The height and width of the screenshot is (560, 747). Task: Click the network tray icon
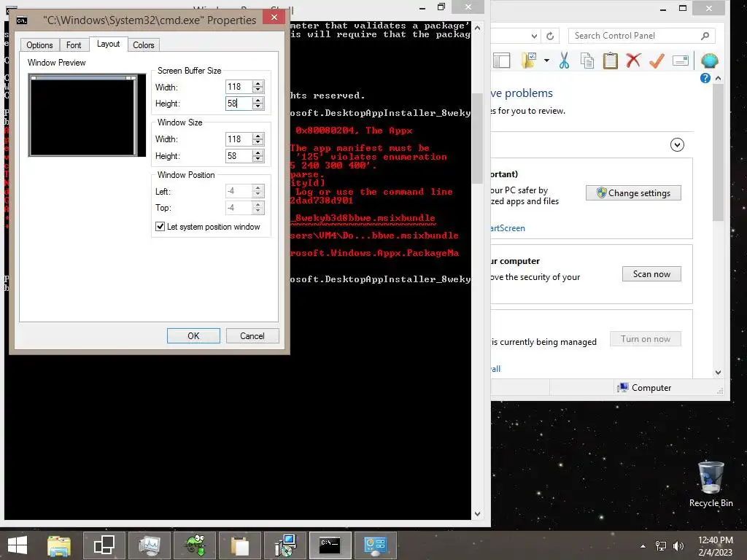[661, 546]
